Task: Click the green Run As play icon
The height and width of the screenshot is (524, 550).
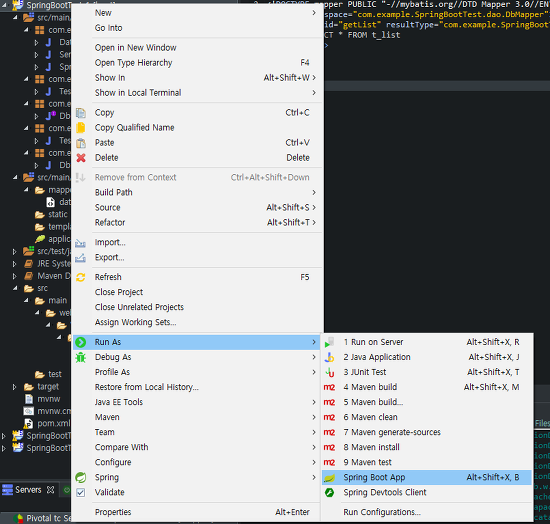Action: tap(81, 342)
